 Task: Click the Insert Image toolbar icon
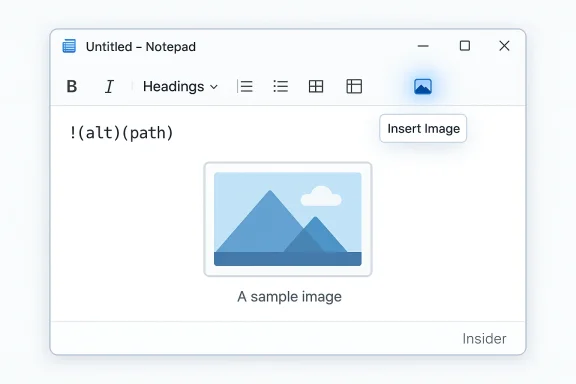pyautogui.click(x=423, y=87)
